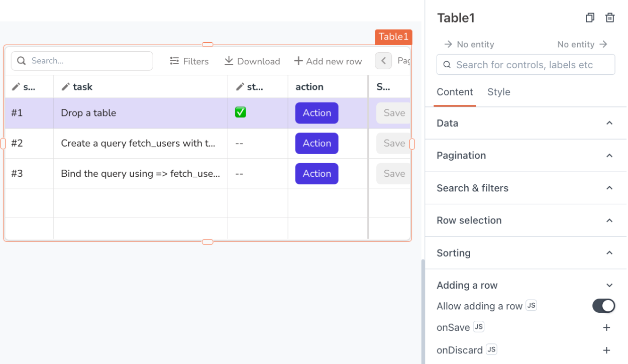This screenshot has height=364, width=628.
Task: Disable the Allow adding a row toggle
Action: pos(603,306)
